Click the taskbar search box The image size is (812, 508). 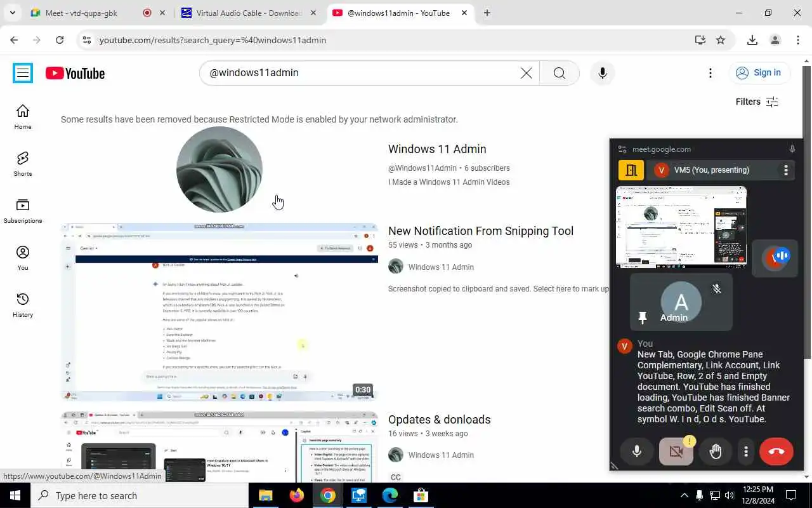[141, 495]
